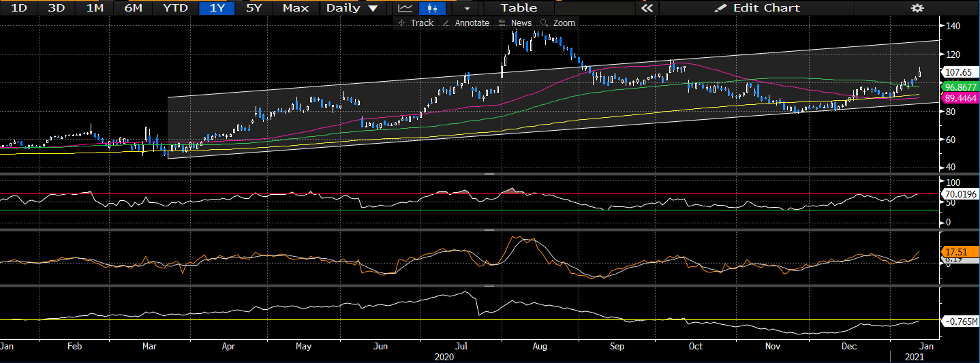Click the green 96.8677 moving average label
This screenshot has width=980, height=363.
point(960,87)
